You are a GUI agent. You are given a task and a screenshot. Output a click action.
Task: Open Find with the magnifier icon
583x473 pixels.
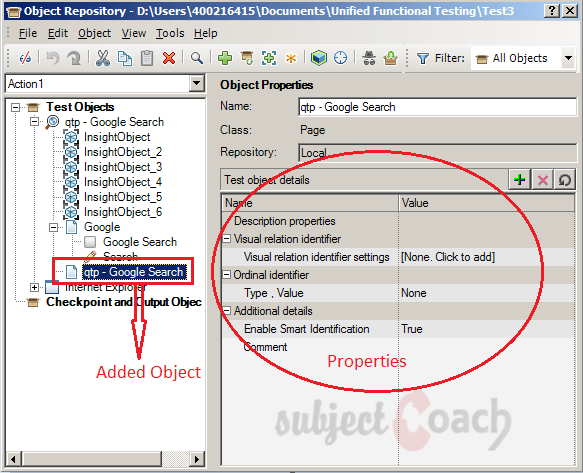197,58
